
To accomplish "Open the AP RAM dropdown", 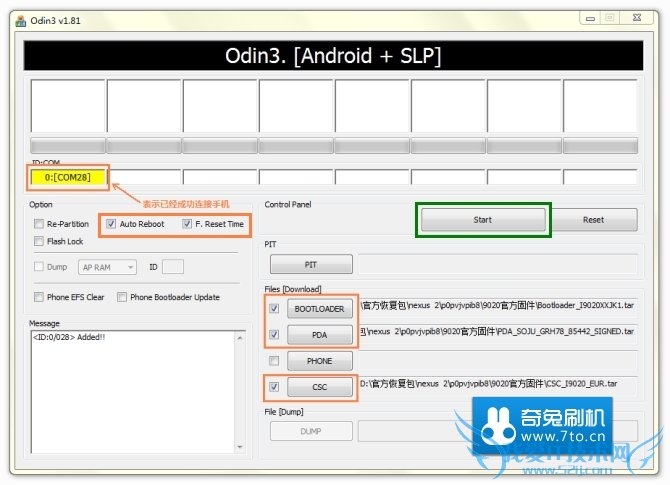I will coord(107,267).
